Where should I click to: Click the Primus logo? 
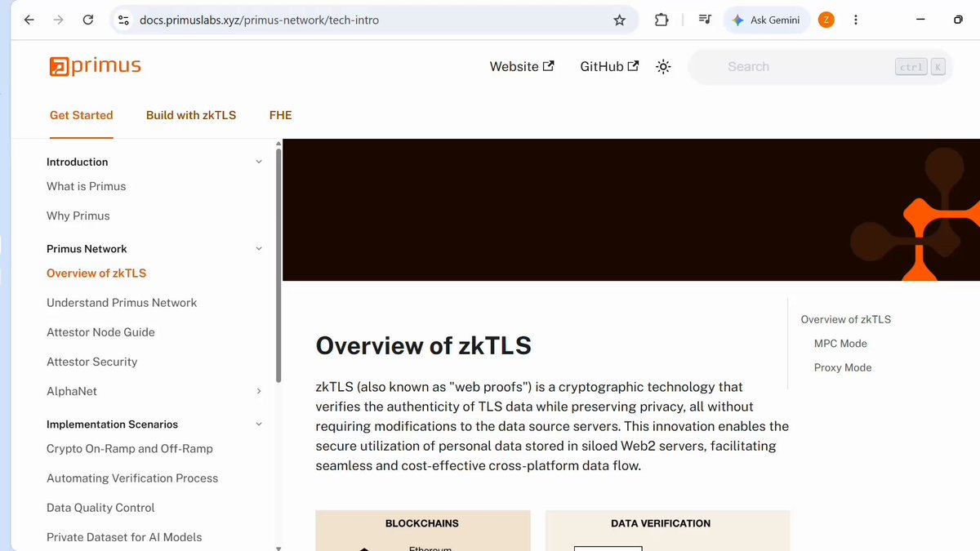(x=96, y=66)
